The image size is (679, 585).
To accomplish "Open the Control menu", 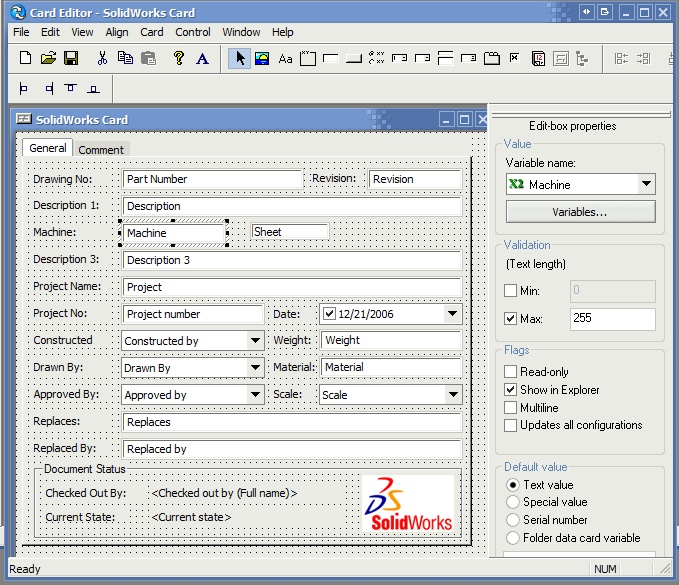I will pyautogui.click(x=193, y=32).
